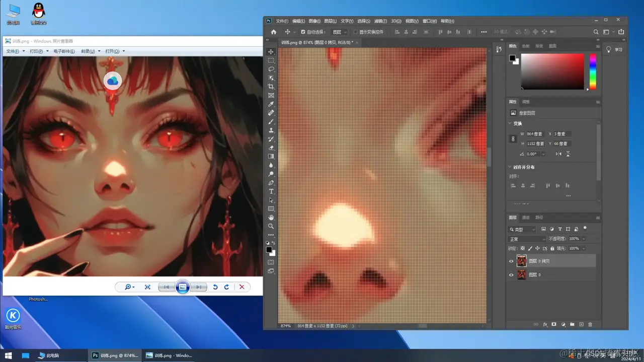The width and height of the screenshot is (644, 362).
Task: Open the Opacity 100% dropdown arrow
Action: (x=583, y=239)
